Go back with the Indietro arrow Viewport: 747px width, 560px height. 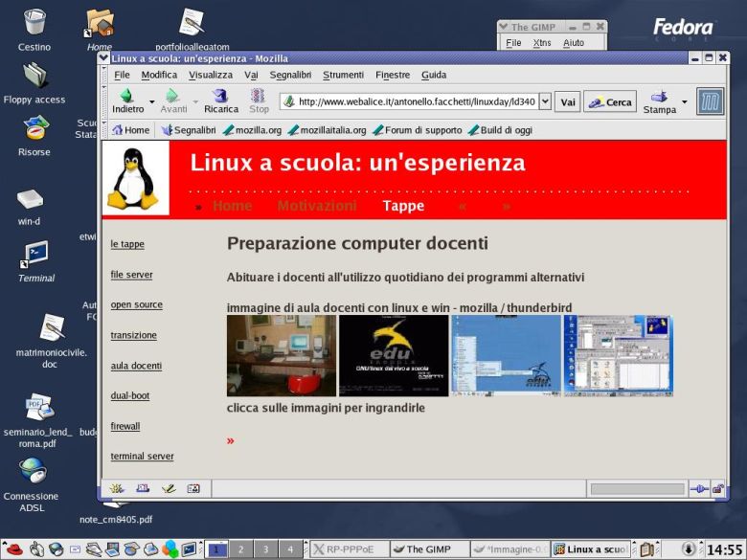click(x=126, y=96)
